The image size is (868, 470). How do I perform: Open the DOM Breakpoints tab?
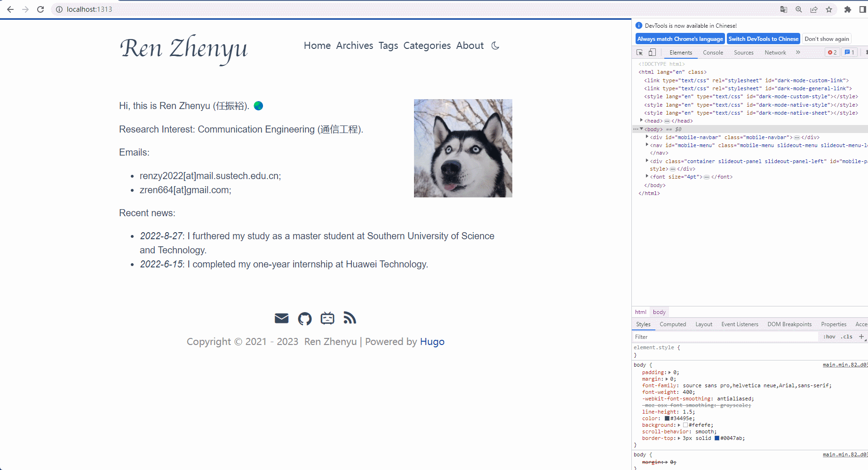pos(789,324)
